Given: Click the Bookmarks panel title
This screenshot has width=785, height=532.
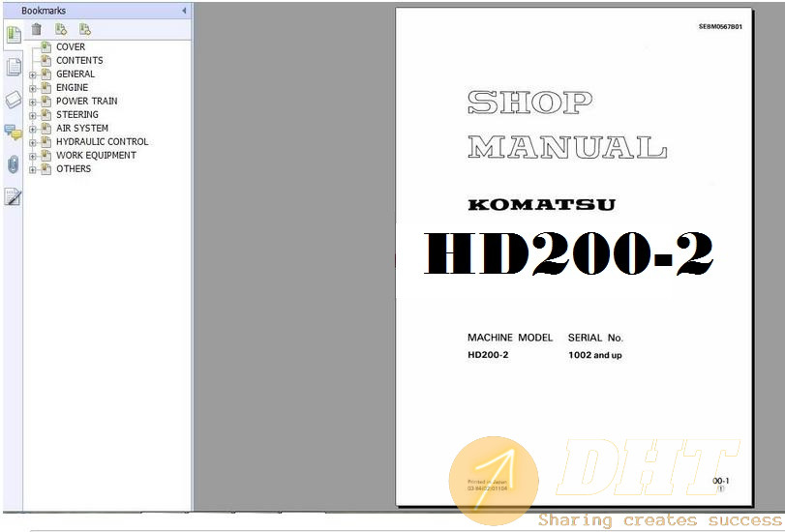Looking at the screenshot, I should 44,11.
